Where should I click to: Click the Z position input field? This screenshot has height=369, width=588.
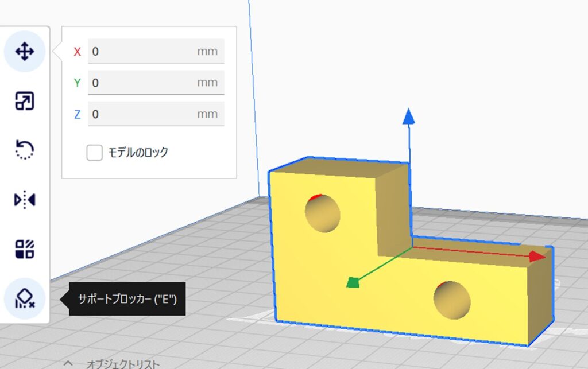click(x=156, y=114)
